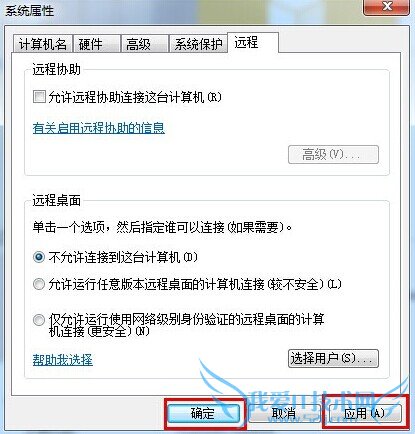The width and height of the screenshot is (415, 434).
Task: Apply changes with 应用(A) button
Action: click(x=365, y=413)
